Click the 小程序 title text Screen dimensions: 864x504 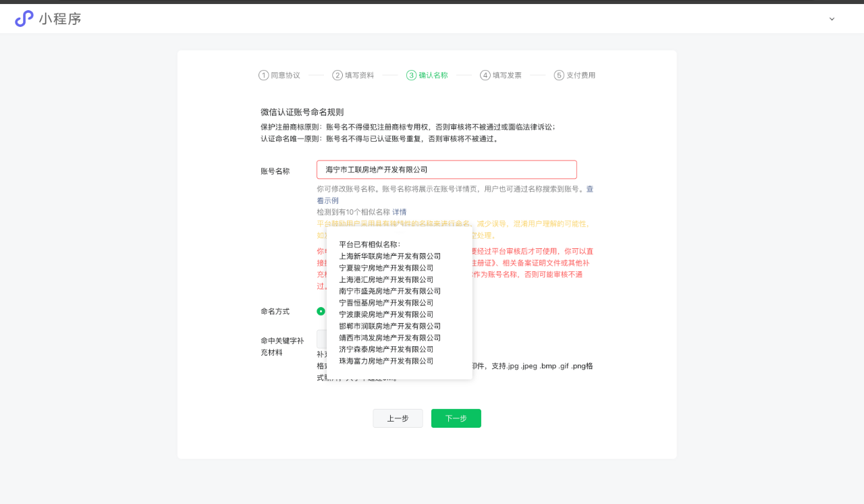click(x=60, y=19)
